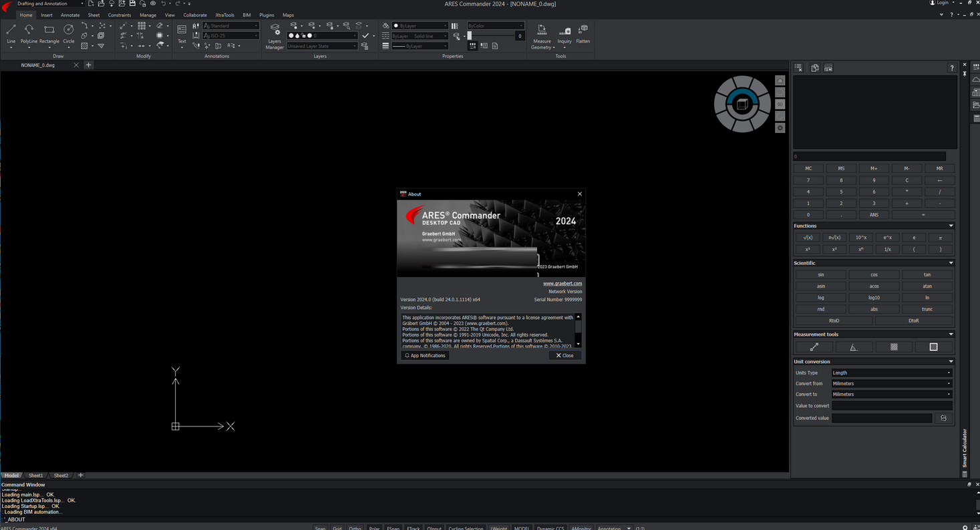Click the home view icon beside navigator
This screenshot has width=980, height=530.
coord(780,80)
